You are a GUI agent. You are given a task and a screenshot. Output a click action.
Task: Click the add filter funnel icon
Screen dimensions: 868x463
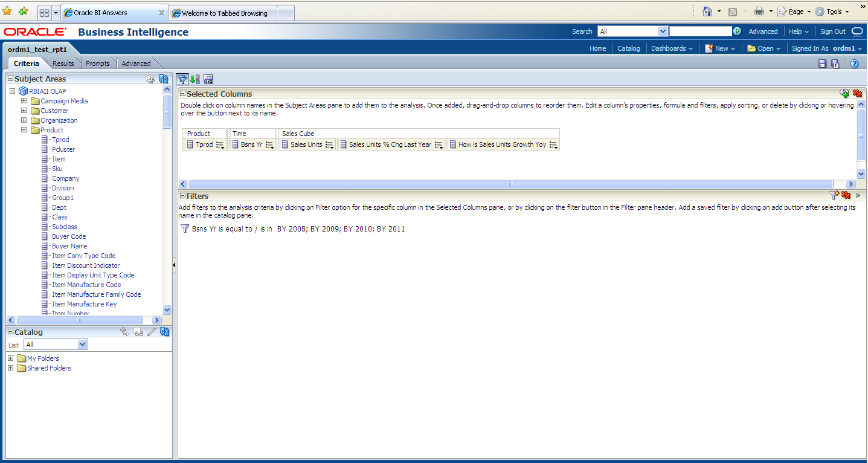[x=834, y=195]
